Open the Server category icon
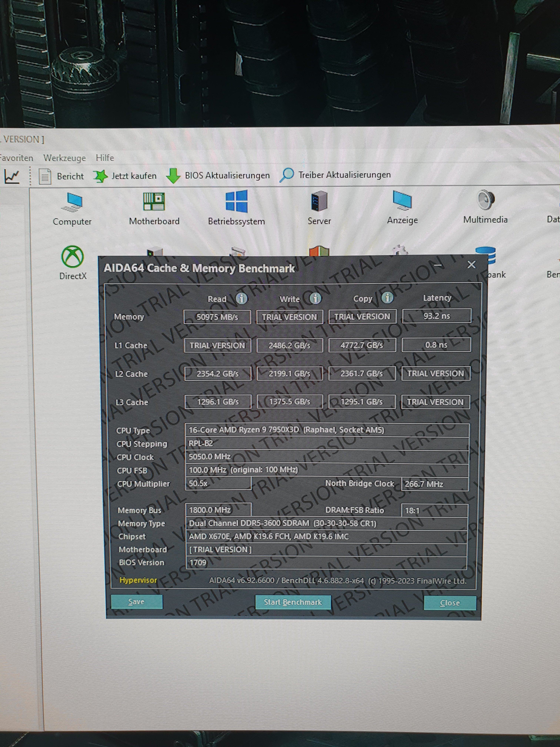This screenshot has height=747, width=560. (319, 201)
